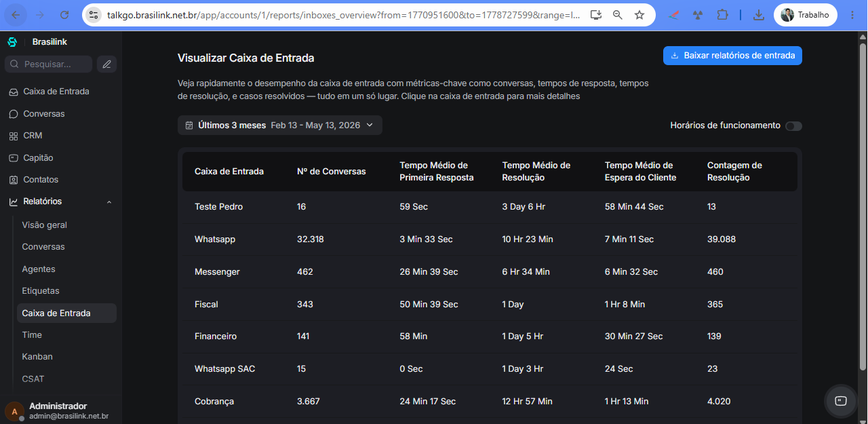Click the Administrador avatar icon

[14, 411]
